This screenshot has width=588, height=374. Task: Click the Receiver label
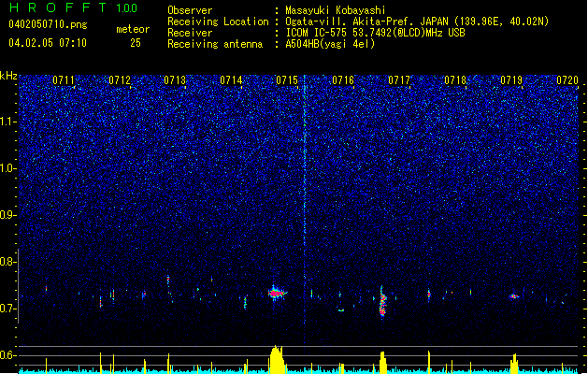tap(190, 33)
